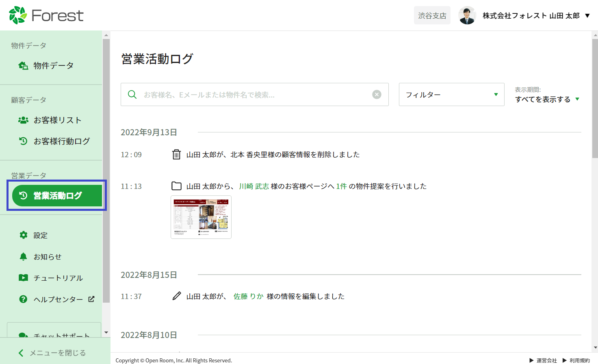Screen dimensions: 598x364
Task: Open お客様リスト page
Action: click(x=57, y=120)
